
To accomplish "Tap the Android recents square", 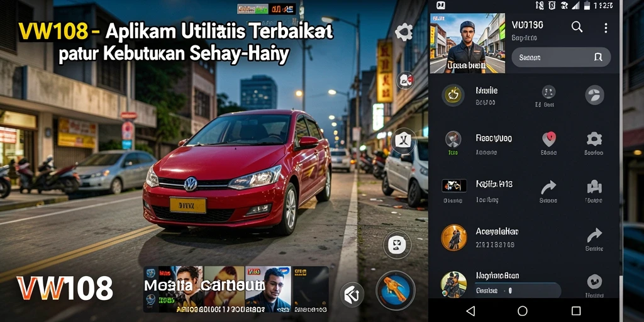I will pyautogui.click(x=576, y=311).
